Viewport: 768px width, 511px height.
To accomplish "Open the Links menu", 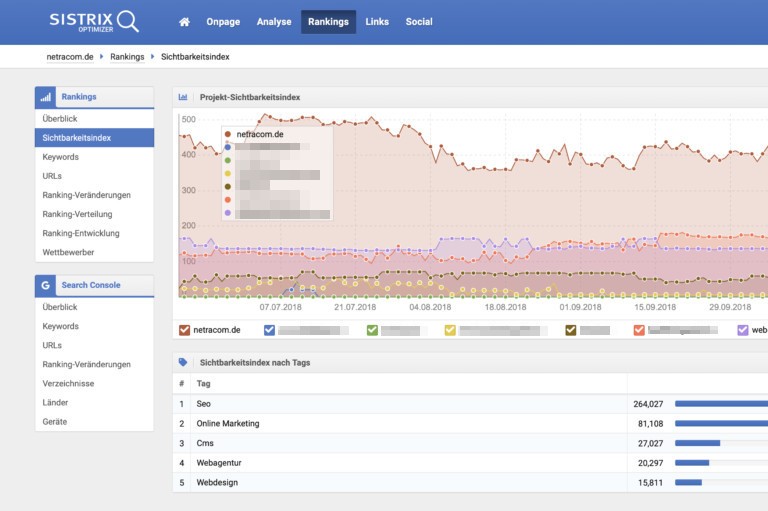I will click(377, 22).
